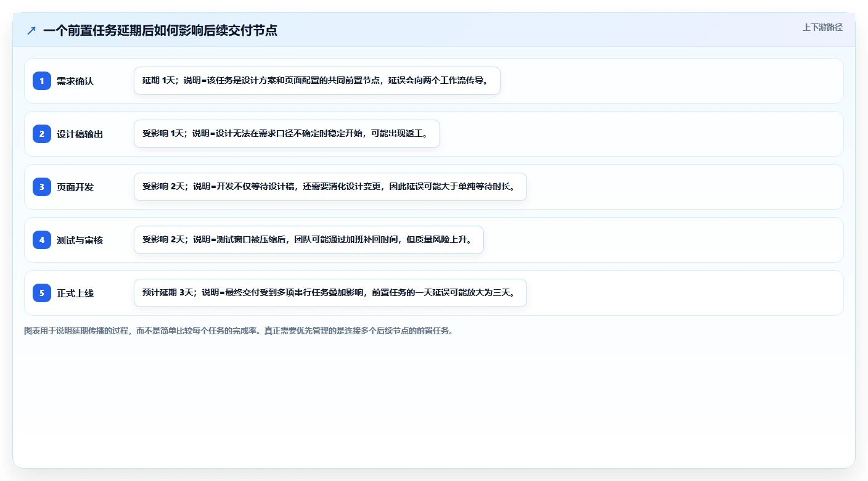The width and height of the screenshot is (868, 481).
Task: Click the description about 开发不仅等待设计稿
Action: 330,187
